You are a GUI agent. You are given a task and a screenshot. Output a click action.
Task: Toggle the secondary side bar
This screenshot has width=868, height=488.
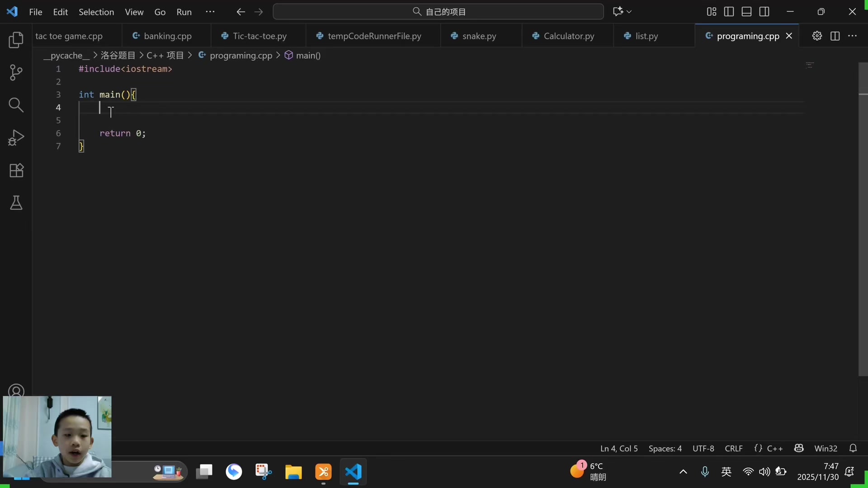(764, 12)
